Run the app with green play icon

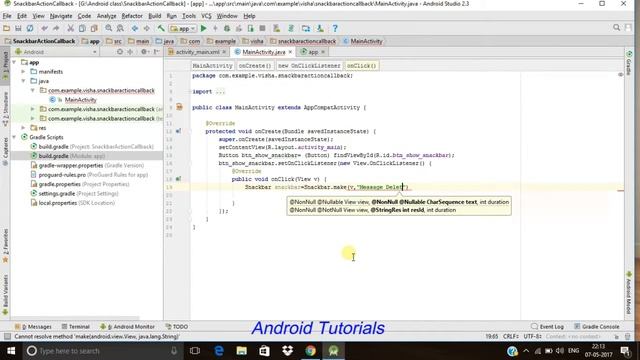[x=204, y=28]
